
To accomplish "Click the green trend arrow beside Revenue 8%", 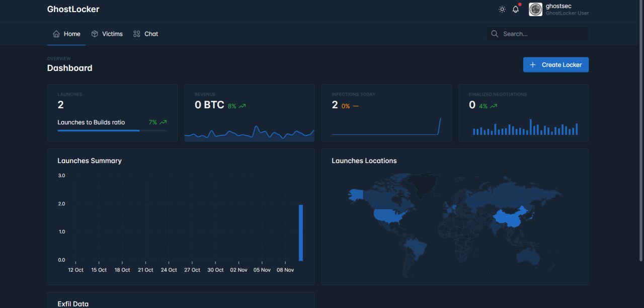I will pyautogui.click(x=243, y=106).
